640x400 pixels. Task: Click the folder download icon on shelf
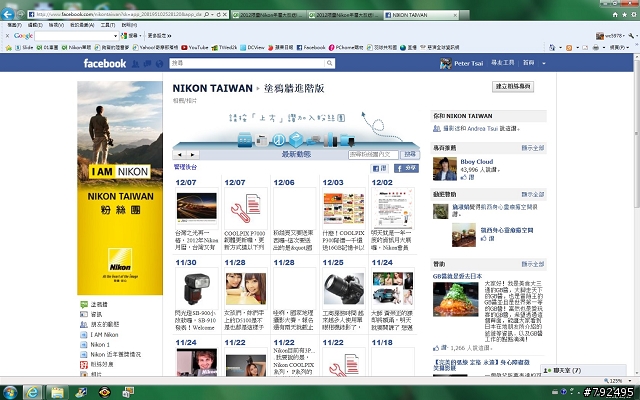click(347, 140)
